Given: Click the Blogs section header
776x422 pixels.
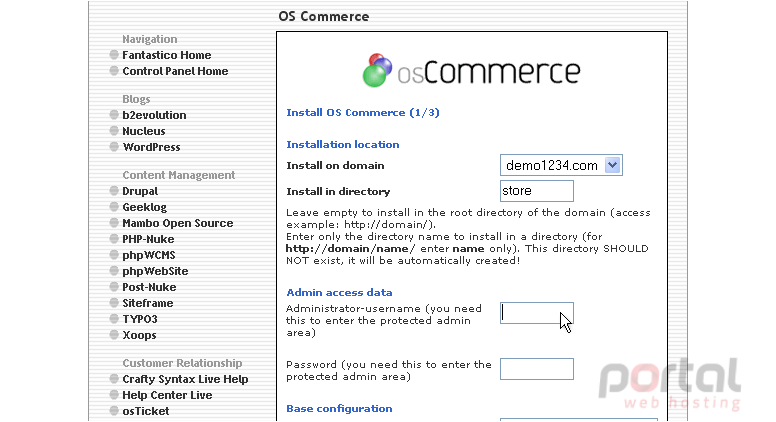Looking at the screenshot, I should coord(136,99).
